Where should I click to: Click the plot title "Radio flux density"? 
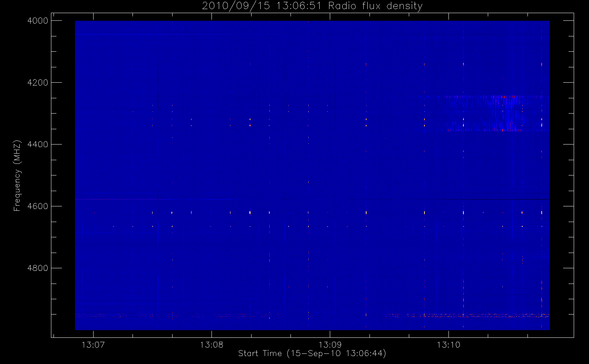pos(375,6)
